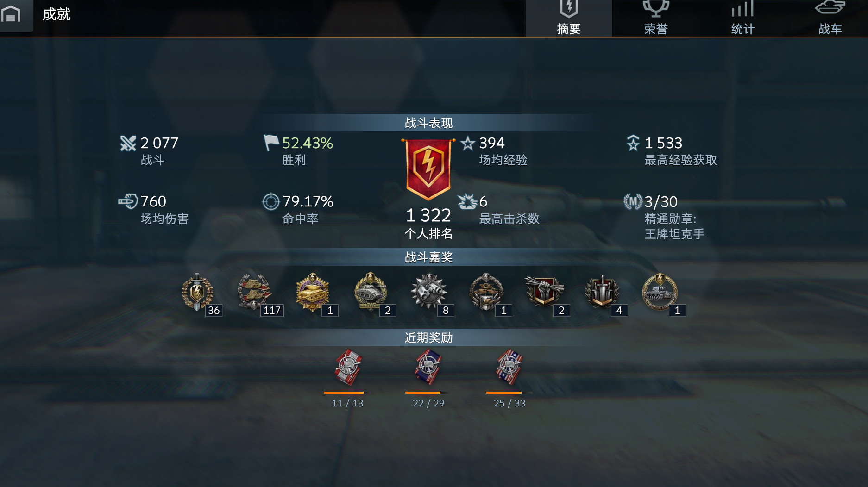Screen dimensions: 868x487
Task: Open the medal with count 36
Action: [x=198, y=292]
